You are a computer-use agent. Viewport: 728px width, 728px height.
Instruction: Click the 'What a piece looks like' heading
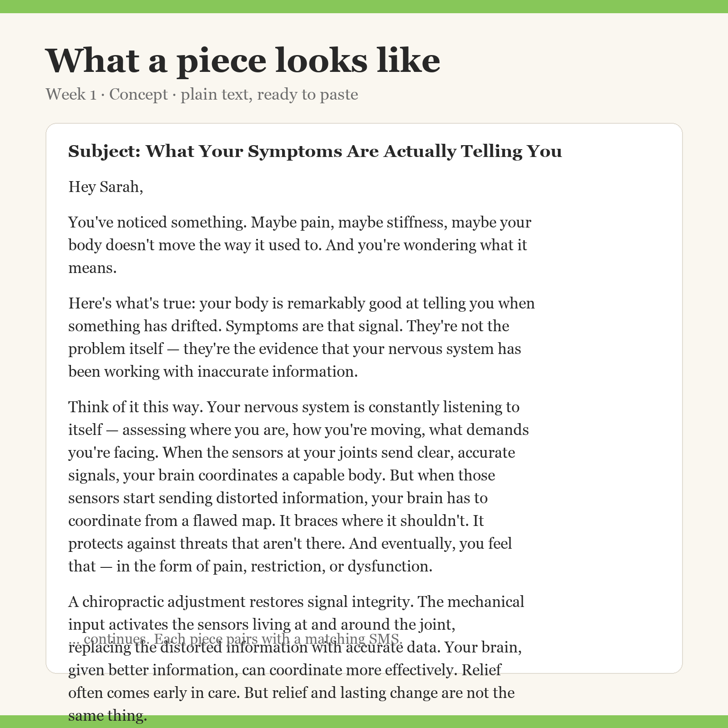click(x=243, y=61)
